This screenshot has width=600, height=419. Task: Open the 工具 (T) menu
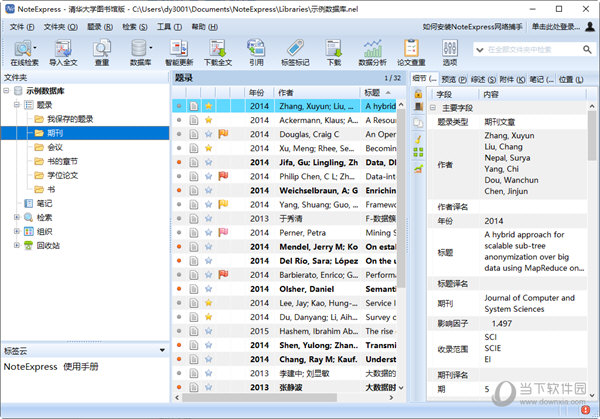[x=169, y=27]
